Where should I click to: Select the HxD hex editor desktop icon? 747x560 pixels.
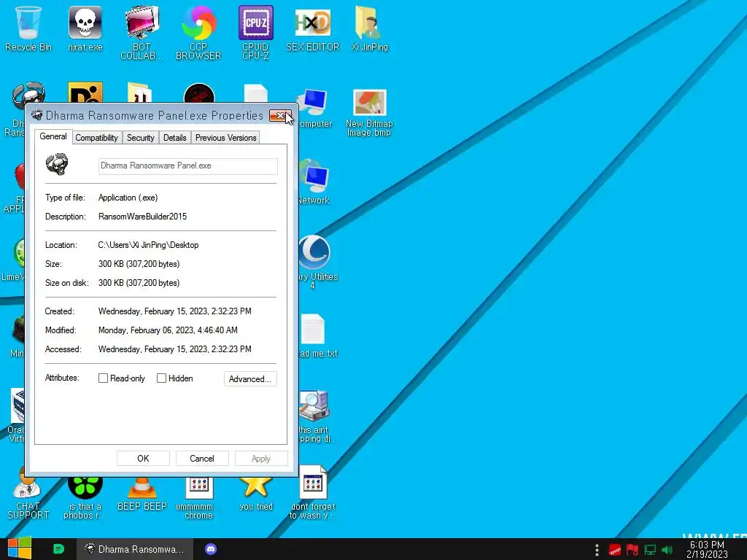312,28
